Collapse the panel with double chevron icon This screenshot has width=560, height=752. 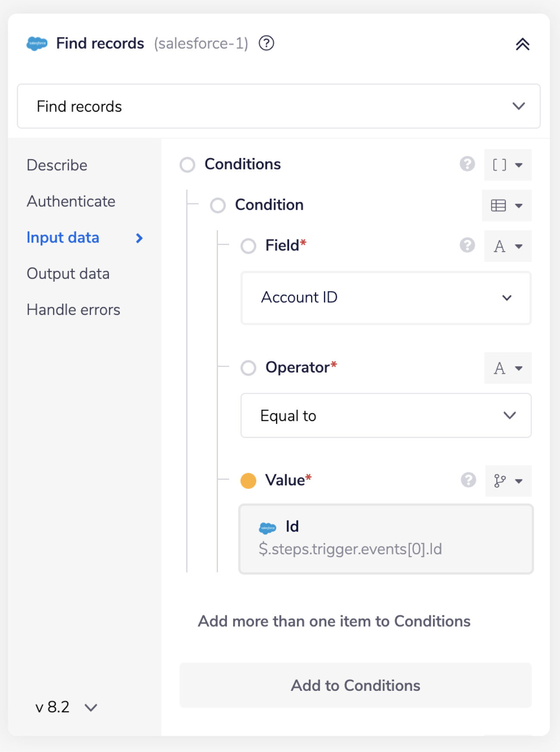click(x=522, y=44)
